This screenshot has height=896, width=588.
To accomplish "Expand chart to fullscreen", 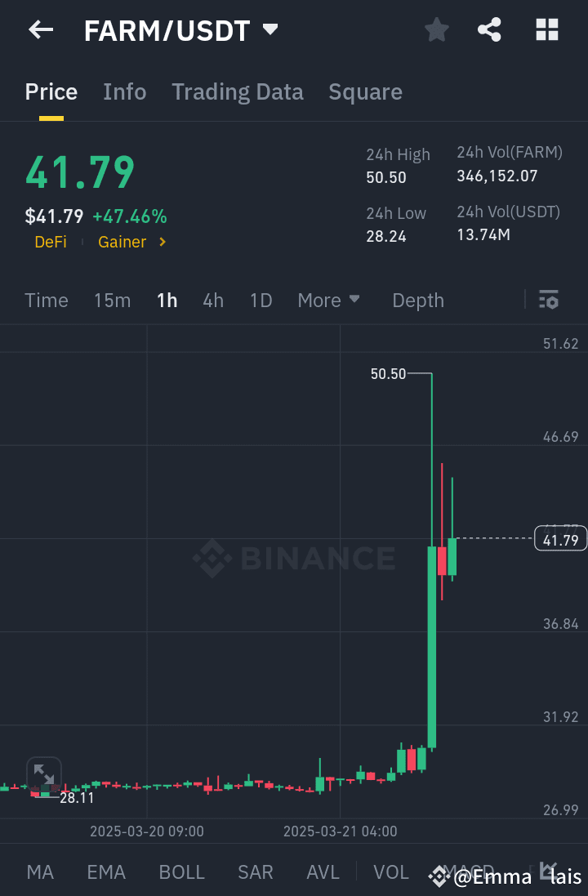I will click(x=43, y=774).
